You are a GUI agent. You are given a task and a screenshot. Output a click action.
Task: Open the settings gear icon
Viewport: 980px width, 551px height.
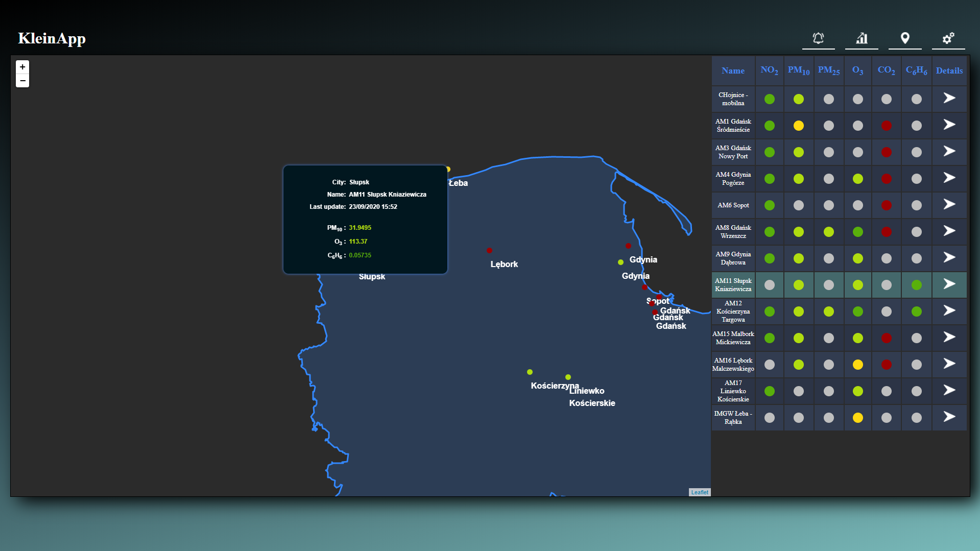(948, 38)
